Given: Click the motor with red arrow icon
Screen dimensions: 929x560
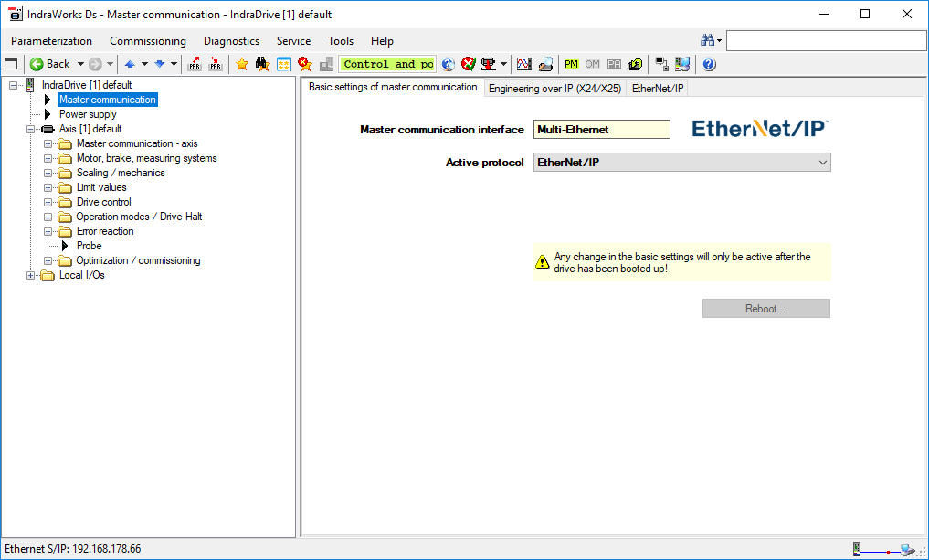Looking at the screenshot, I should [x=488, y=64].
